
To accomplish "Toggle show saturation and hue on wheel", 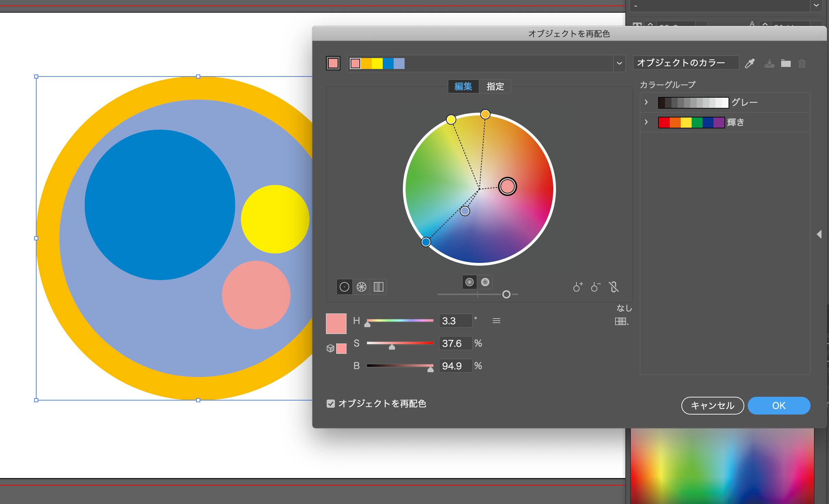I will [470, 282].
